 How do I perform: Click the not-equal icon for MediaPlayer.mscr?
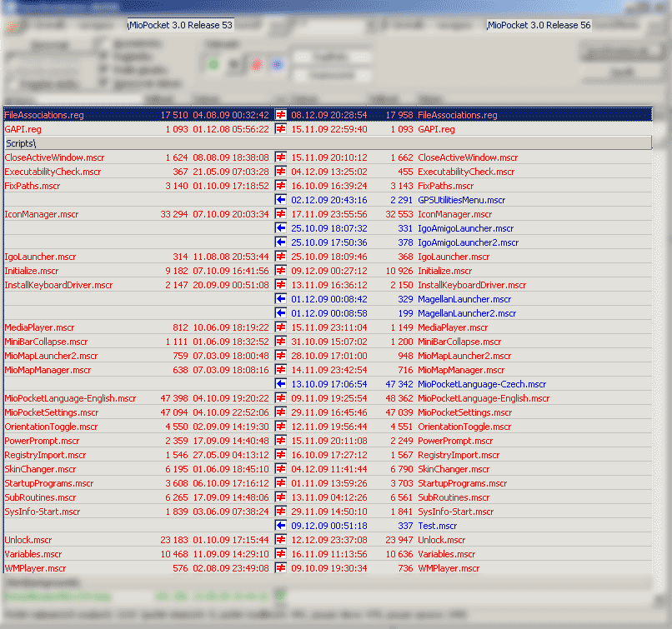(281, 327)
